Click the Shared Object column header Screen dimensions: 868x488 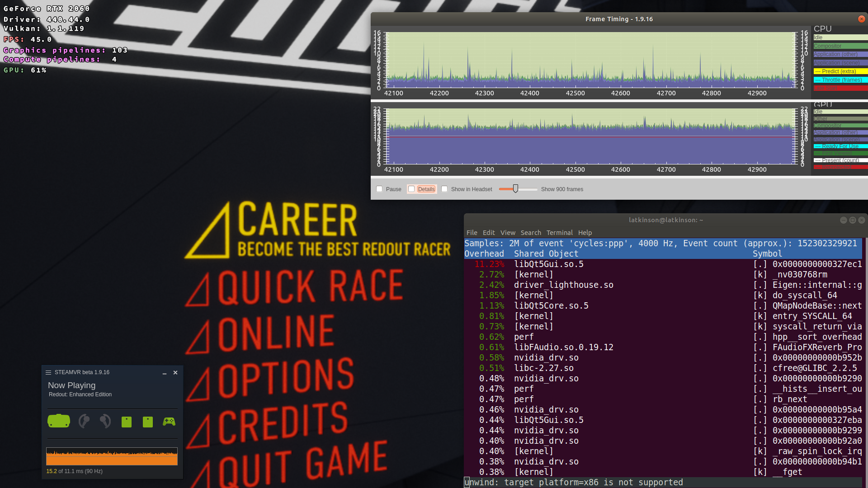tap(546, 254)
